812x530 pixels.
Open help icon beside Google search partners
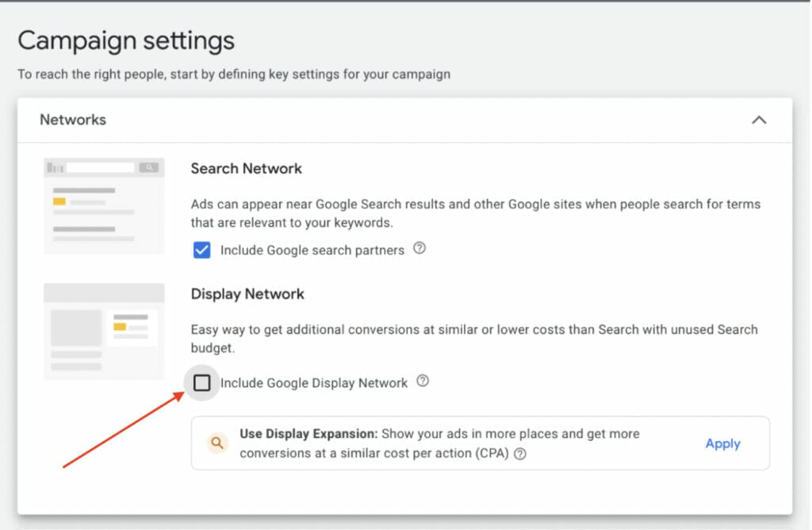[x=420, y=248]
